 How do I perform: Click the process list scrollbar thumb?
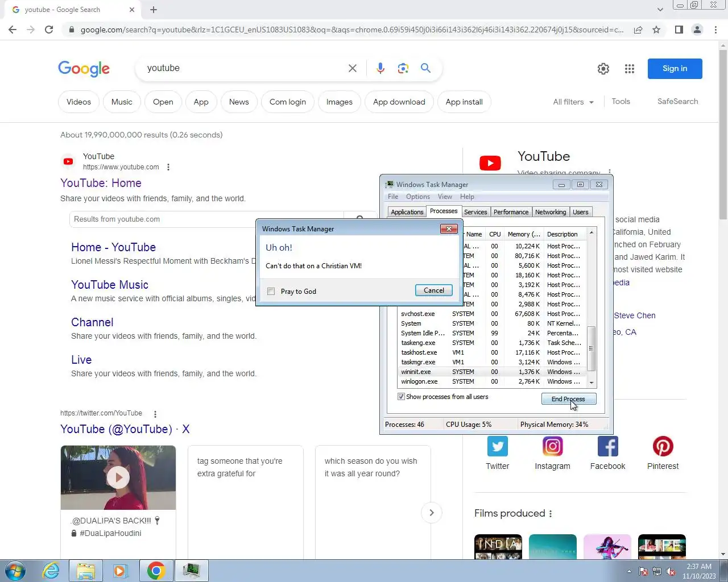(x=591, y=348)
